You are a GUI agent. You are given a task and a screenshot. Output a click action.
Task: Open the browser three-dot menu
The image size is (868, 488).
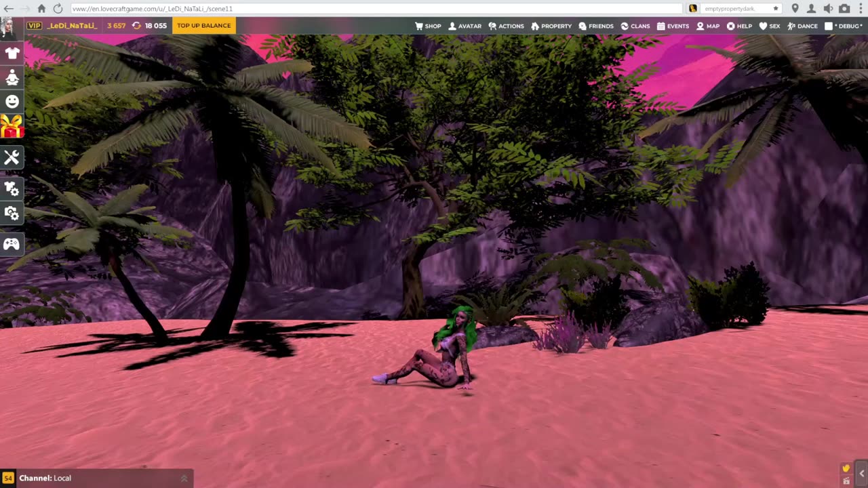[x=861, y=8]
